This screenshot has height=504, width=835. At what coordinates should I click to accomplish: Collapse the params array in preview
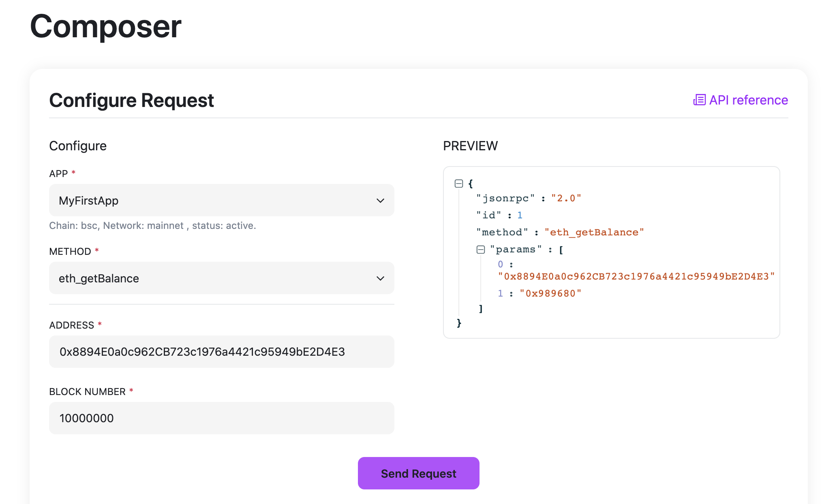pos(481,250)
